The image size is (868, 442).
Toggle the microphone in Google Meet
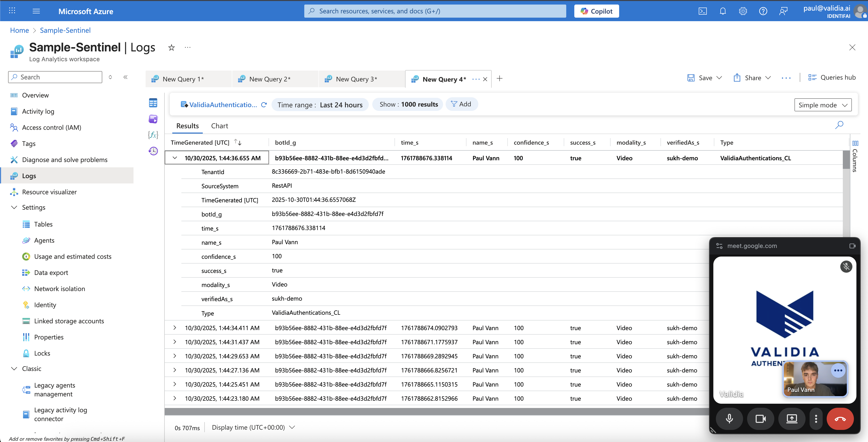coord(729,418)
